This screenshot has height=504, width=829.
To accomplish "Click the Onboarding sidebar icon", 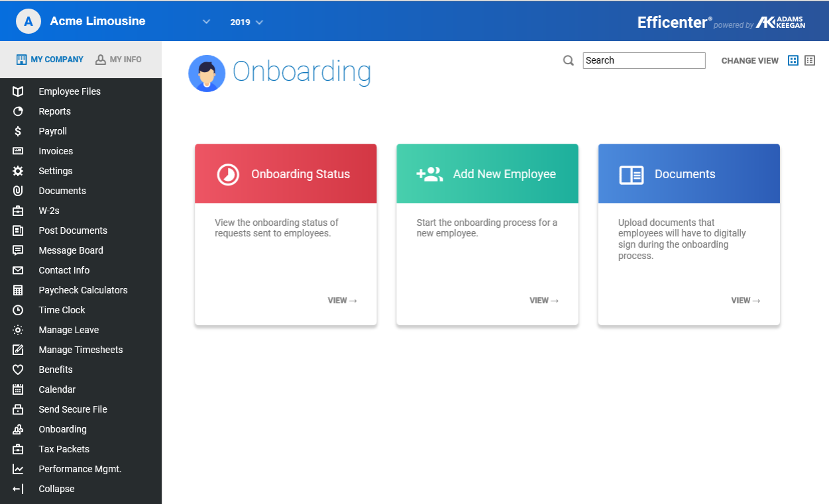I will (x=18, y=429).
